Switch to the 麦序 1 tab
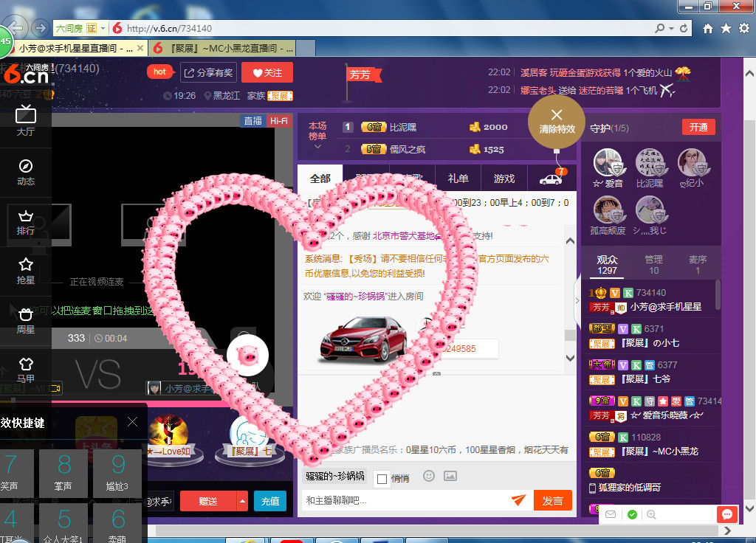 point(697,265)
